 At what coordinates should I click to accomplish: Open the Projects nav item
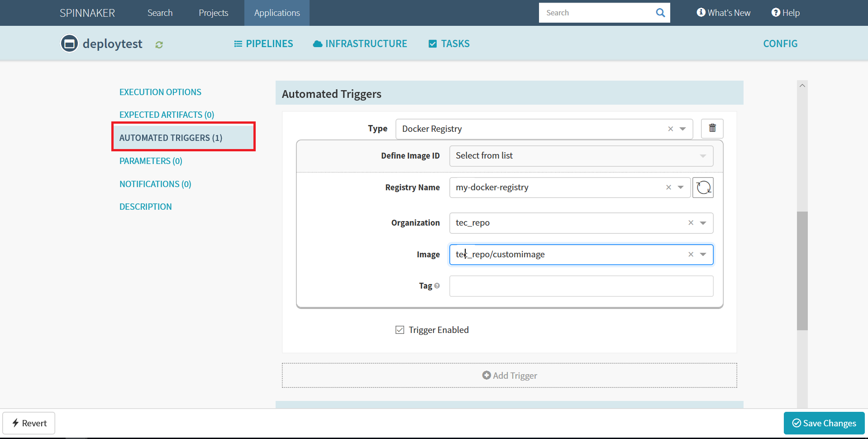213,13
